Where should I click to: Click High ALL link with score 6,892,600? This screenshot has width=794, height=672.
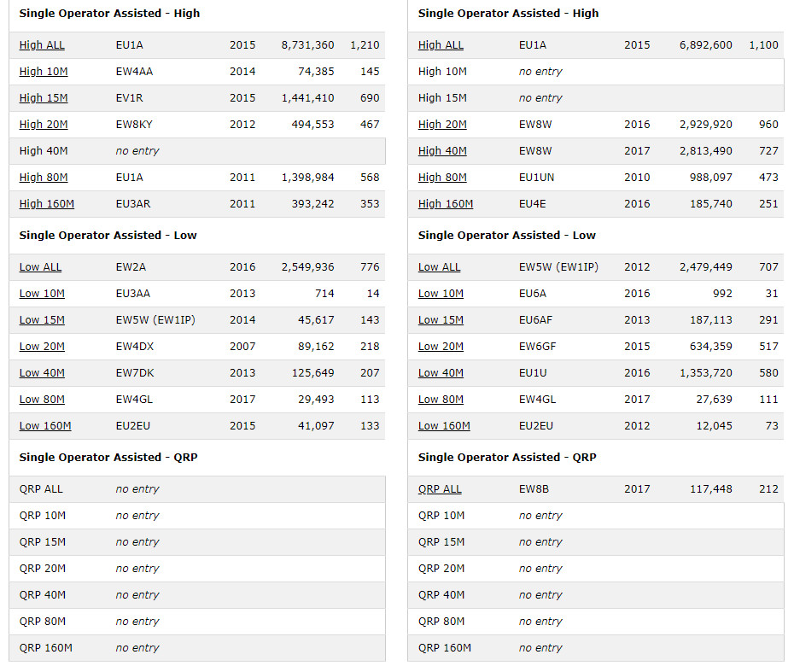(x=441, y=45)
